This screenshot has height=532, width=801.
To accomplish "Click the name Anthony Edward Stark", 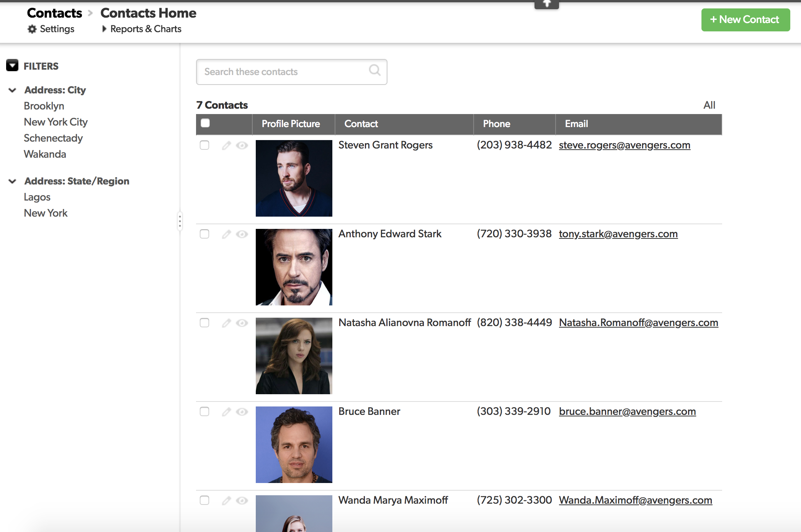I will [x=390, y=234].
